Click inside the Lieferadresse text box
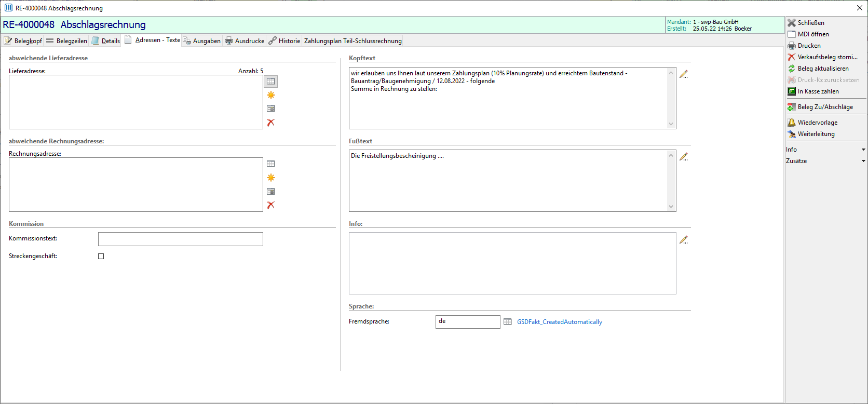The width and height of the screenshot is (868, 404). [x=136, y=102]
